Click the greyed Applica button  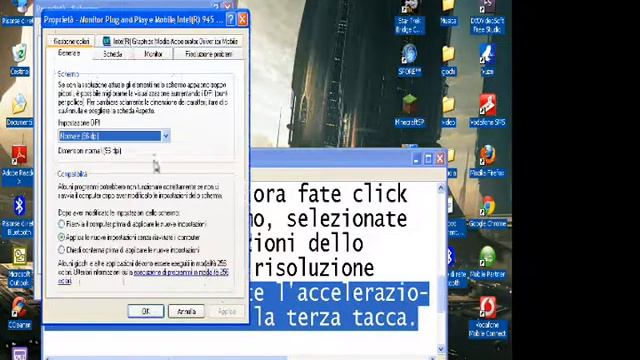tap(227, 311)
